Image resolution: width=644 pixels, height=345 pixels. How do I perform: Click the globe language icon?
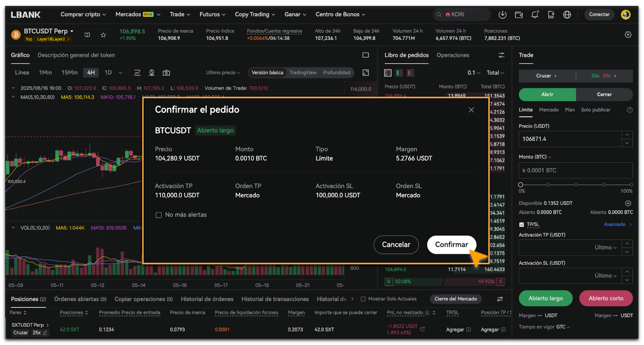[567, 14]
